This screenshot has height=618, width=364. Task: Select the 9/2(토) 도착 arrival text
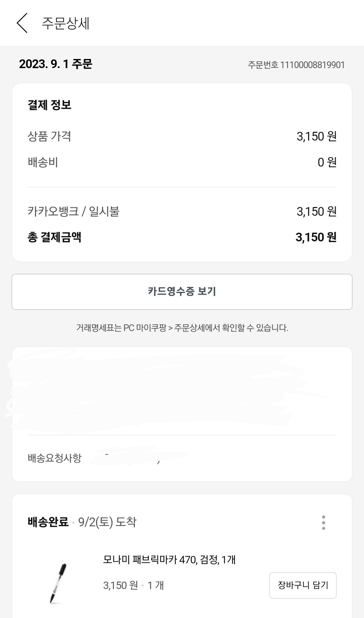107,522
